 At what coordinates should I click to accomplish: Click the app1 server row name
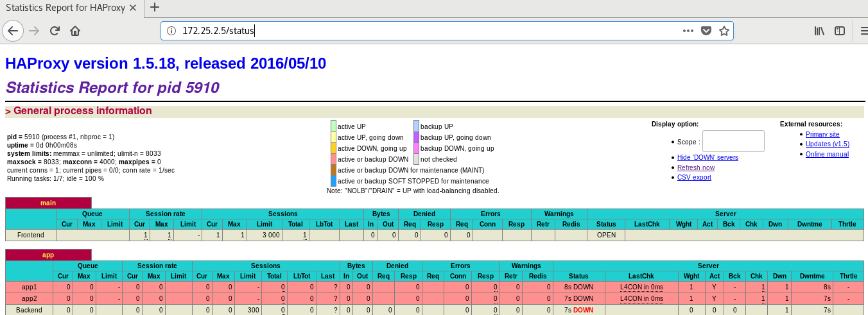29,287
